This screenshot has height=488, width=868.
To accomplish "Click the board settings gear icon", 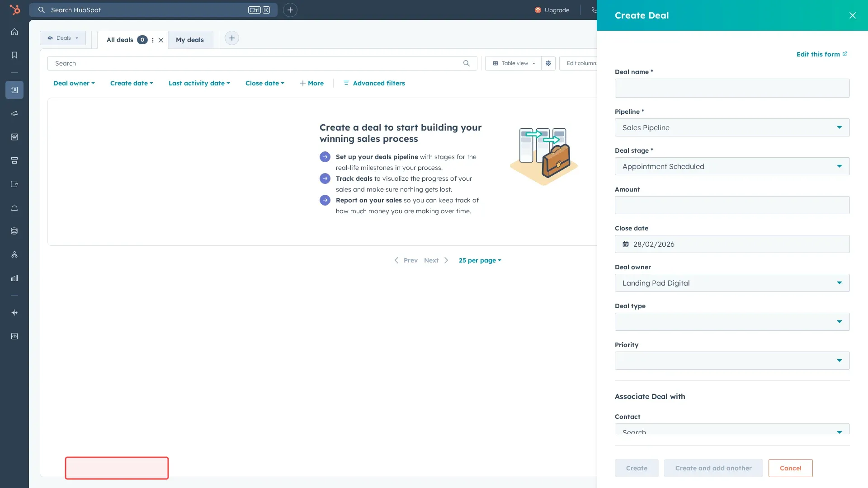I will [x=548, y=63].
